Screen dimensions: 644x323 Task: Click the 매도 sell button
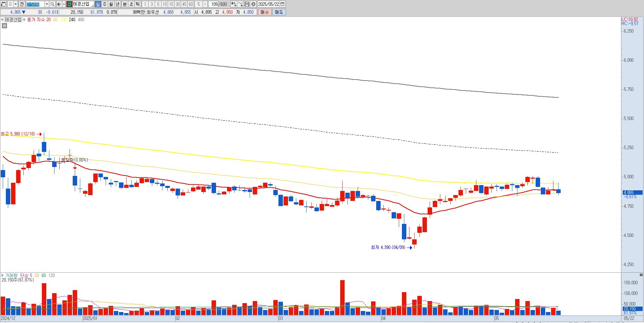(x=279, y=12)
